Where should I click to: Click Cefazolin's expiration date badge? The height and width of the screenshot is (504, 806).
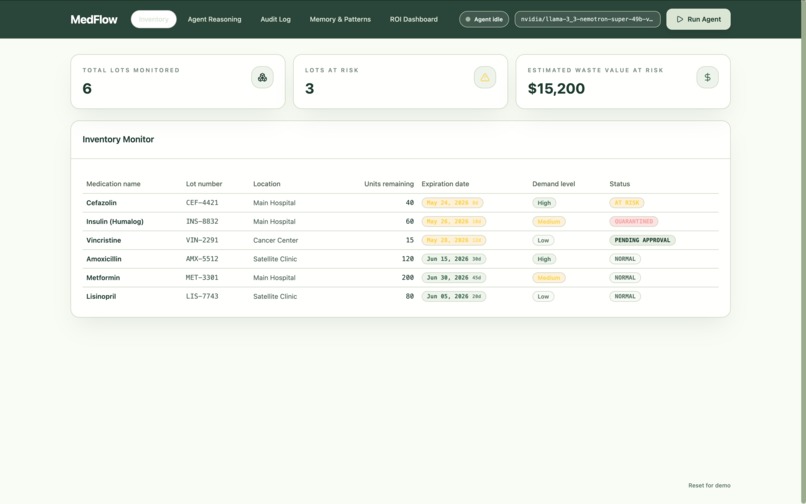click(452, 203)
